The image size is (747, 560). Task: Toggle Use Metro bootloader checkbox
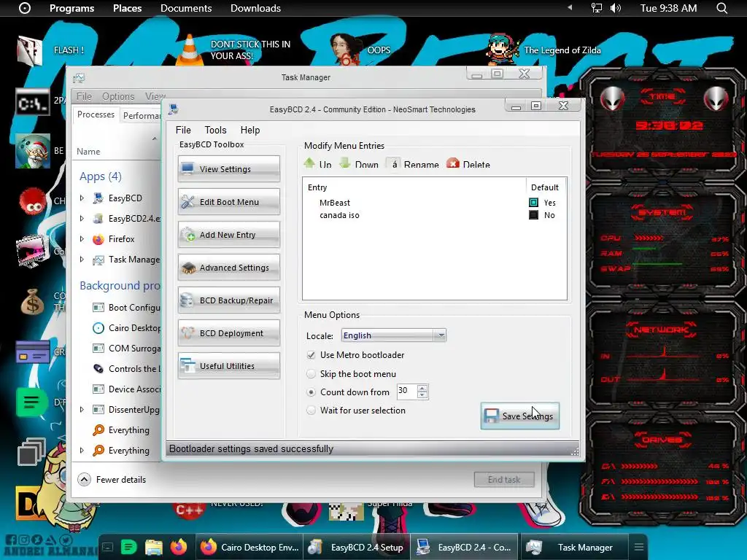tap(311, 355)
